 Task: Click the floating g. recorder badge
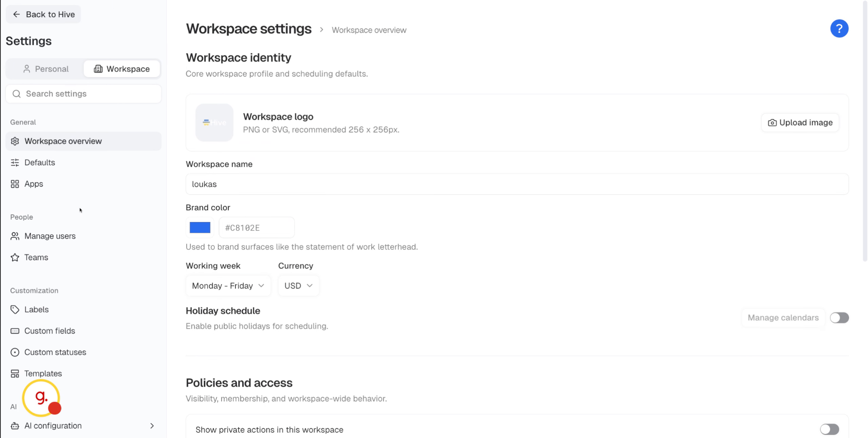[42, 398]
